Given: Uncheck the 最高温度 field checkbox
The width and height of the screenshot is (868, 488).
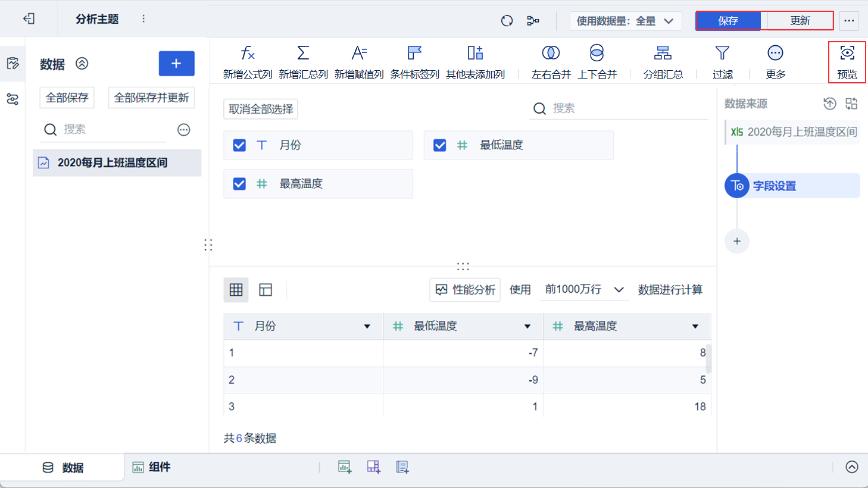Looking at the screenshot, I should (239, 184).
